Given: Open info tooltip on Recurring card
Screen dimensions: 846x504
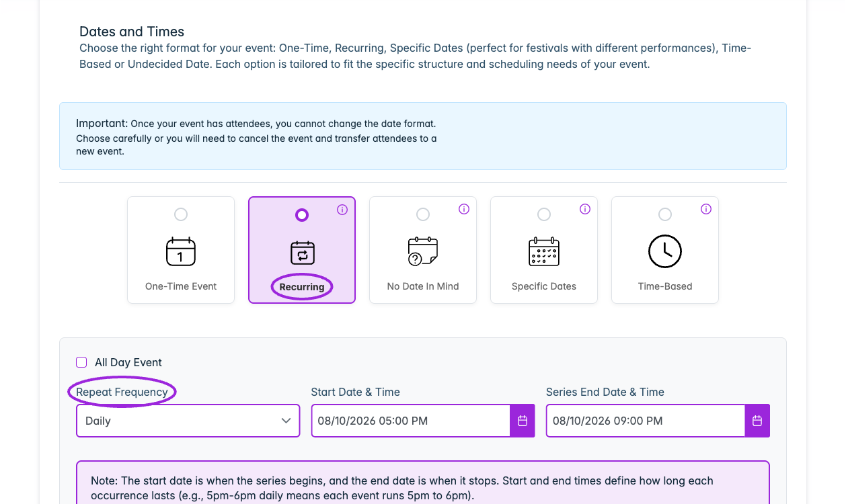Looking at the screenshot, I should [342, 210].
